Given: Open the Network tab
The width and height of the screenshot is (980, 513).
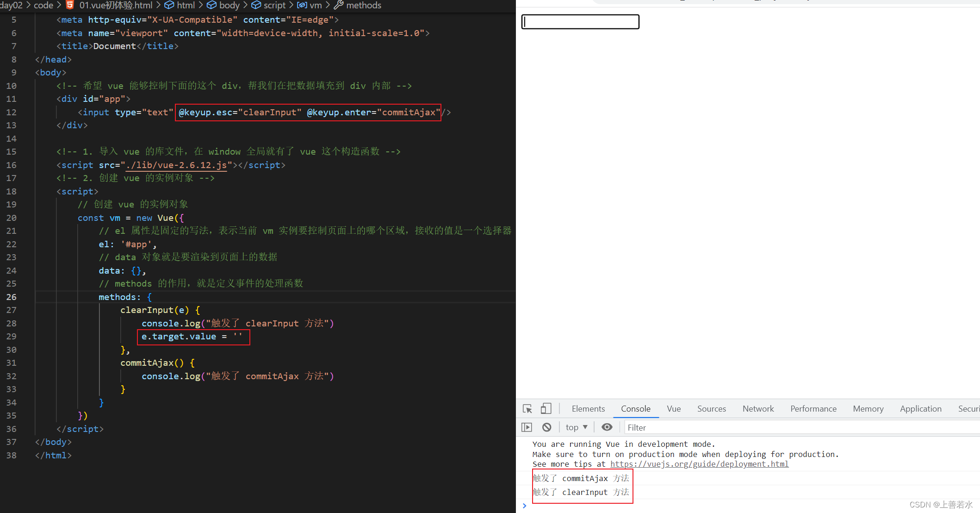Looking at the screenshot, I should [x=758, y=409].
